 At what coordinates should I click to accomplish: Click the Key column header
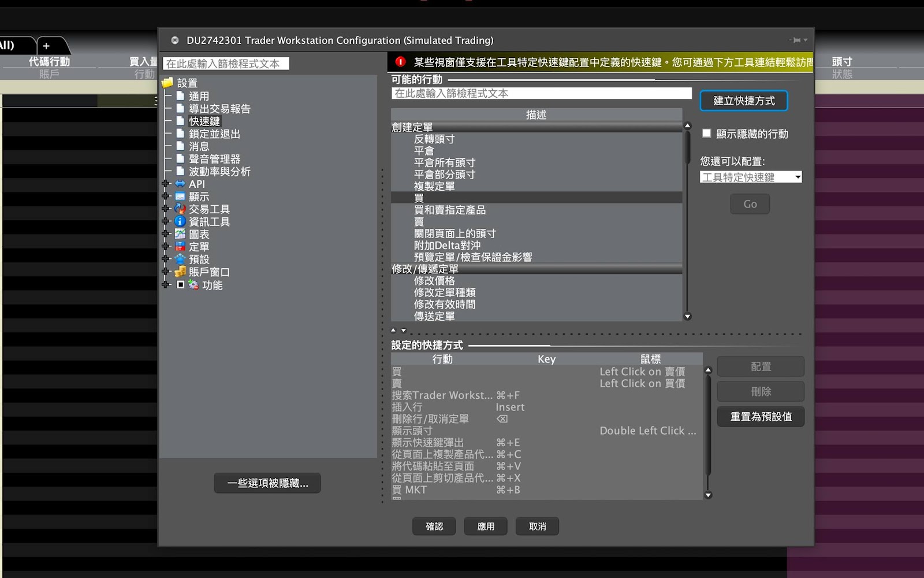tap(546, 359)
